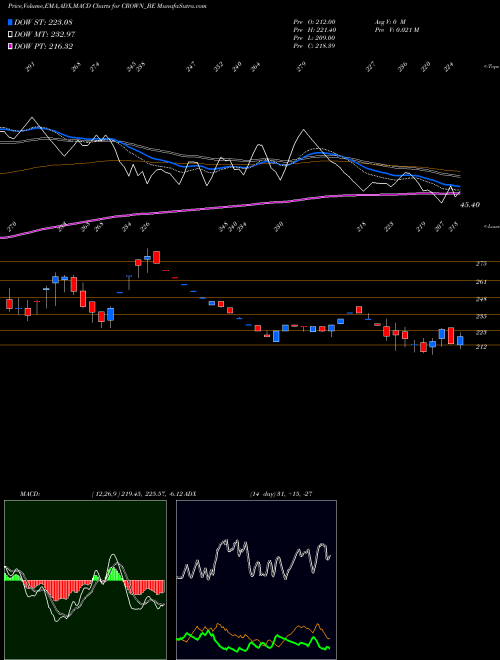The width and height of the screenshot is (500, 660).
Task: Click the 247 tops label
Action: click(191, 67)
